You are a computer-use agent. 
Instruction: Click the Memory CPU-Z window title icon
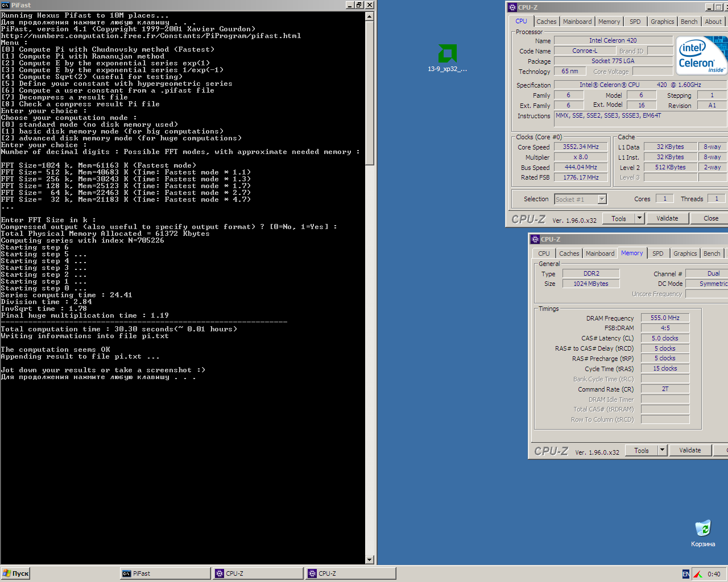(x=535, y=239)
